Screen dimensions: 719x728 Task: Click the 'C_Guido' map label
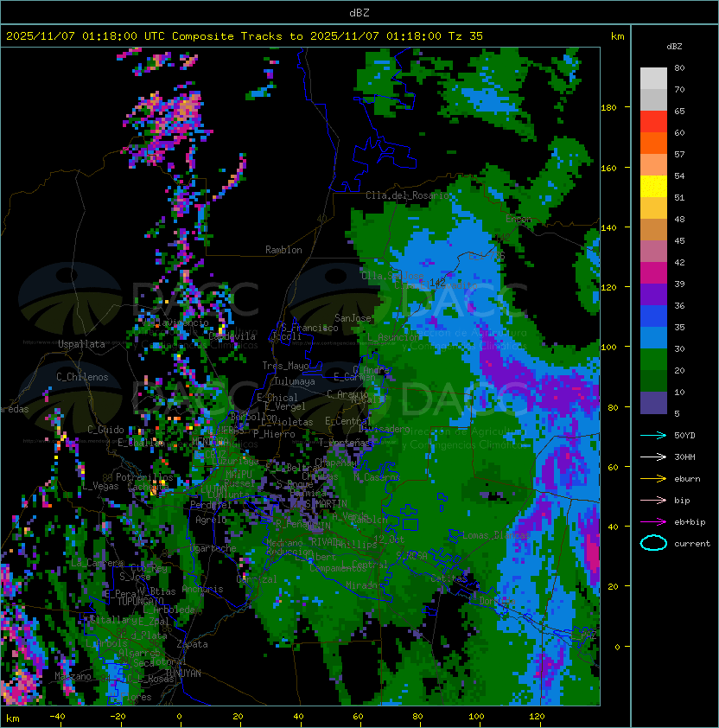click(105, 430)
